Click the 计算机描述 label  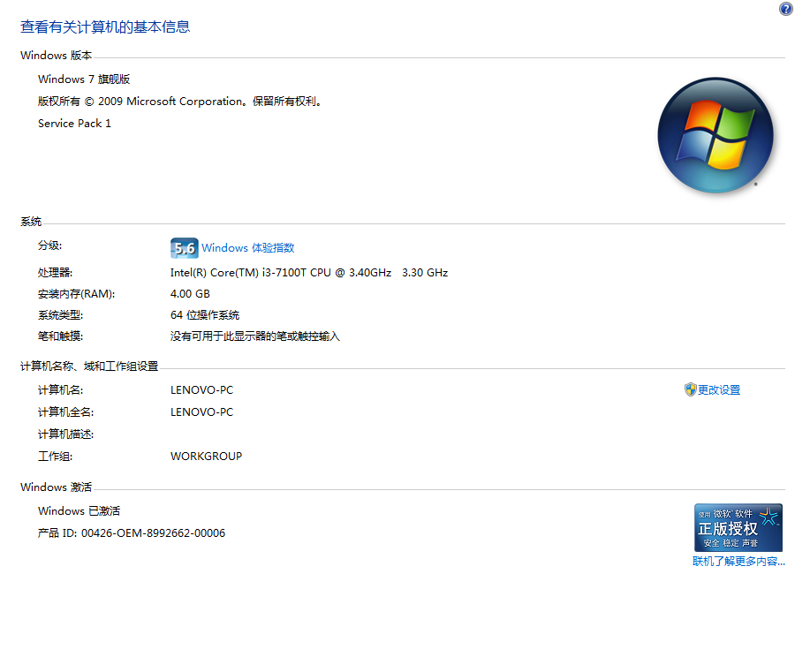66,434
